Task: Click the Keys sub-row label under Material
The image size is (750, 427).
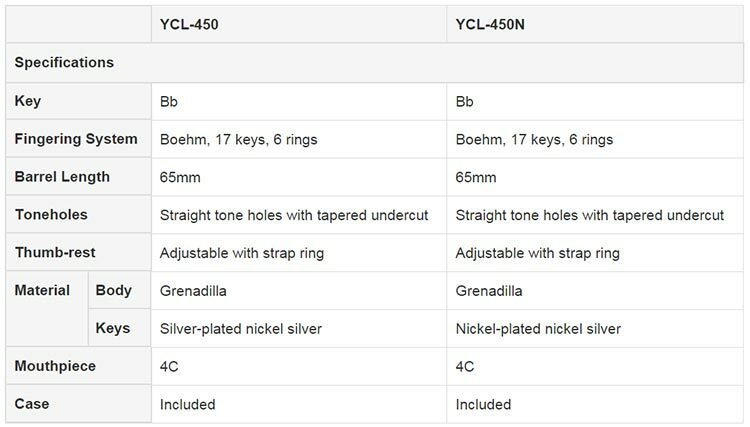Action: click(x=113, y=328)
